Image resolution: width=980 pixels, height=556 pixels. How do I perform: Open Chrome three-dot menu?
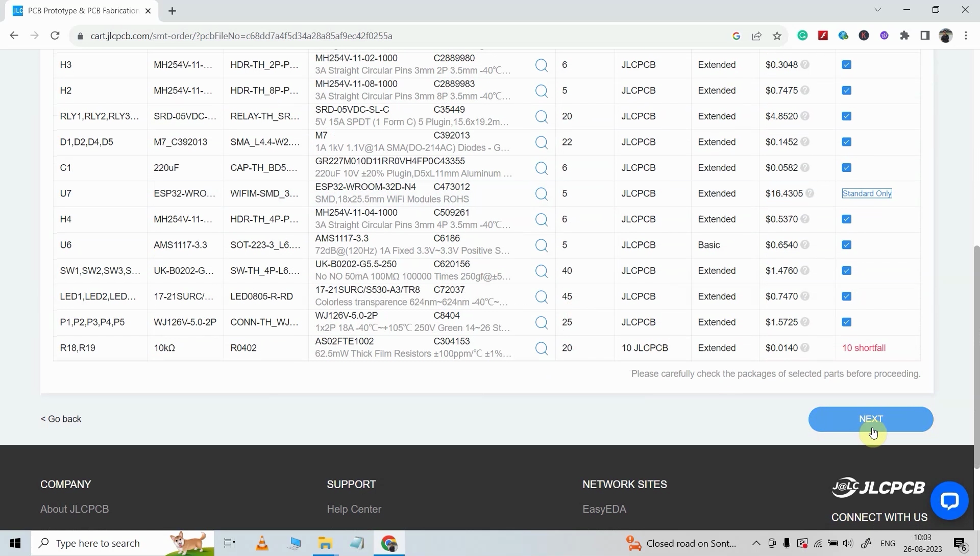966,36
